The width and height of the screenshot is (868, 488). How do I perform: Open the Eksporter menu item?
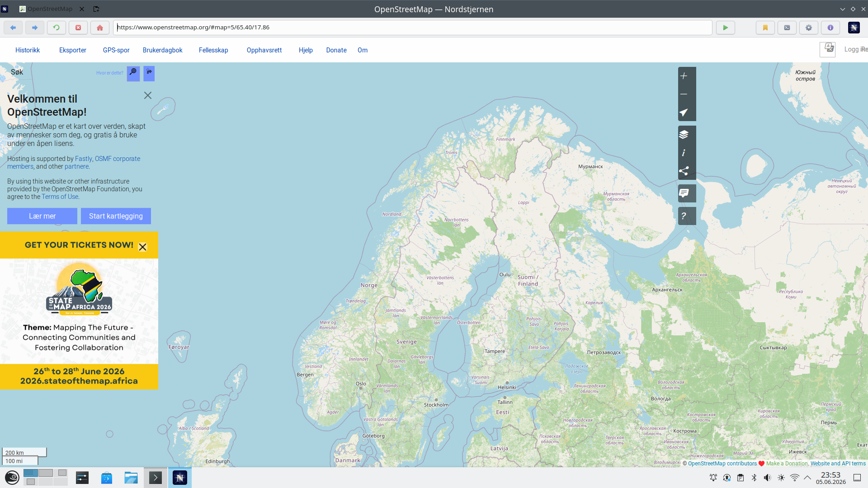(73, 50)
